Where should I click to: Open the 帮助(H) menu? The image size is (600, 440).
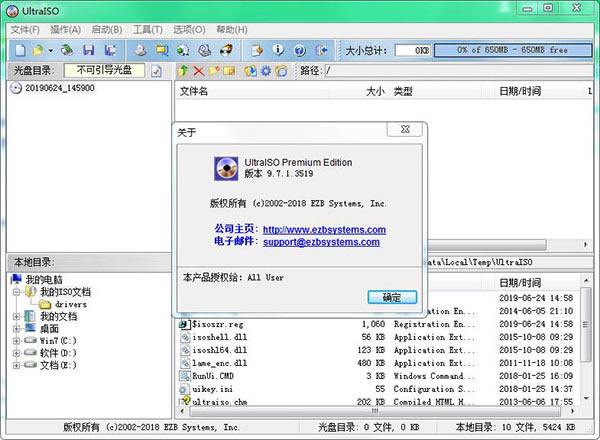[x=232, y=29]
